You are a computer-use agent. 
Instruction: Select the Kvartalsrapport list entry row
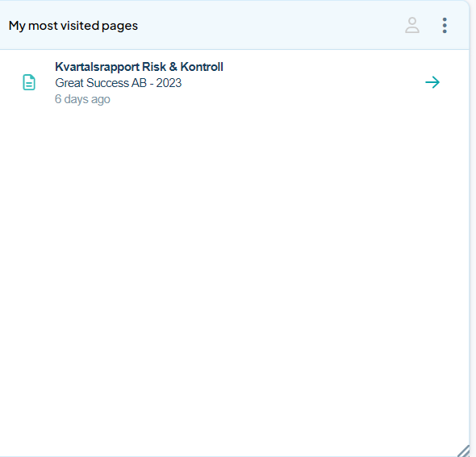click(234, 82)
